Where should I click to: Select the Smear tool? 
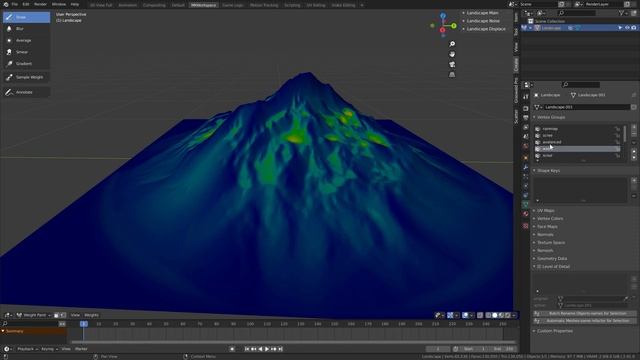[27, 52]
